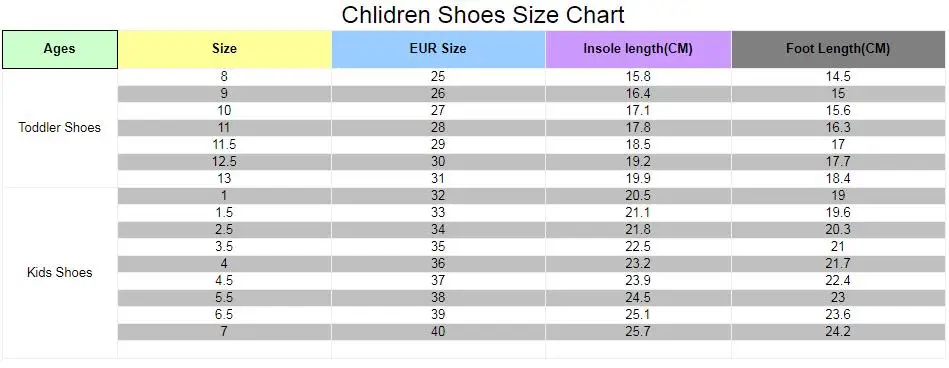Click the insole length 19.9 cell
Viewport: 949px width, 368px height.
pyautogui.click(x=639, y=179)
